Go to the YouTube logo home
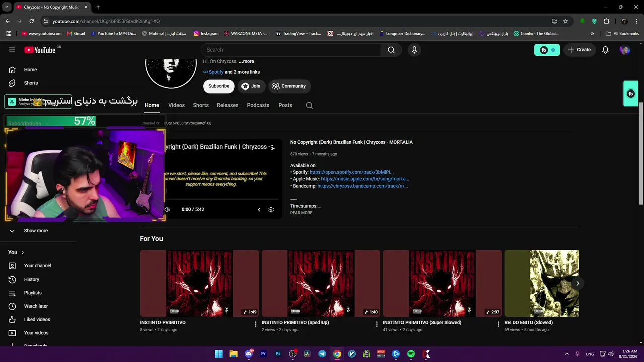 pos(40,50)
